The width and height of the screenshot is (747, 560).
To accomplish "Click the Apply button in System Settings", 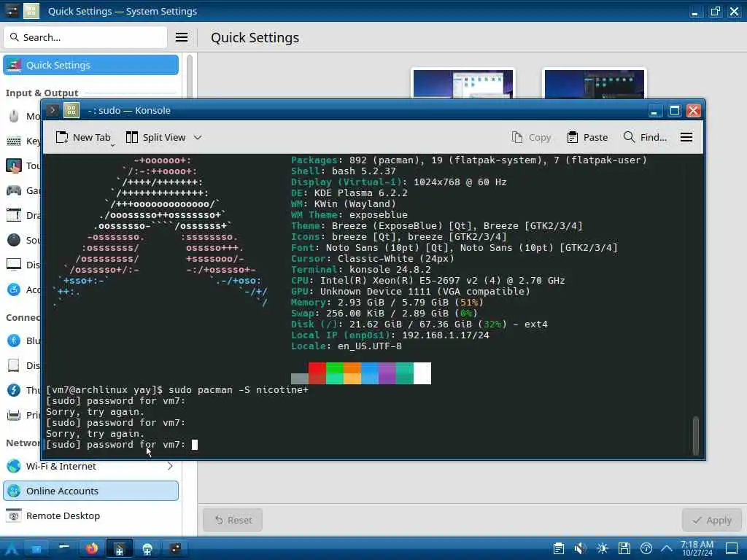I will [x=712, y=520].
